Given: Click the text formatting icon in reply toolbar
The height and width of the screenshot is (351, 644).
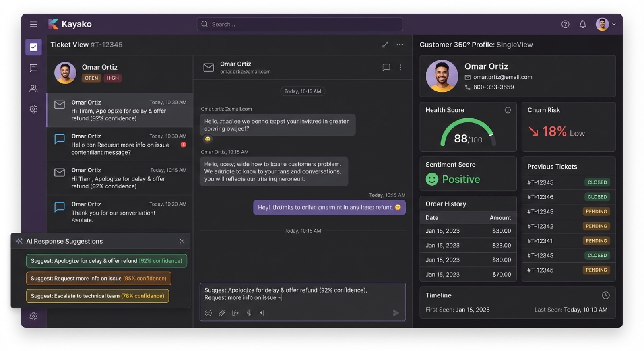Looking at the screenshot, I should (x=262, y=313).
